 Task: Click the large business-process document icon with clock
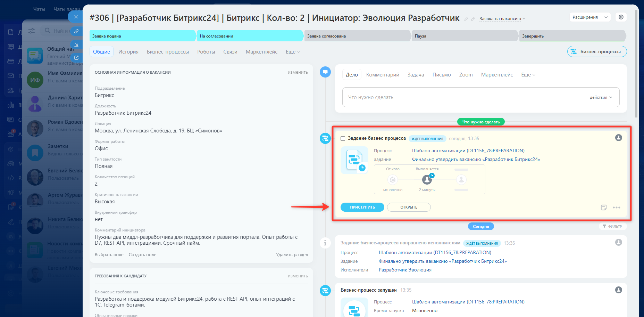point(354,160)
